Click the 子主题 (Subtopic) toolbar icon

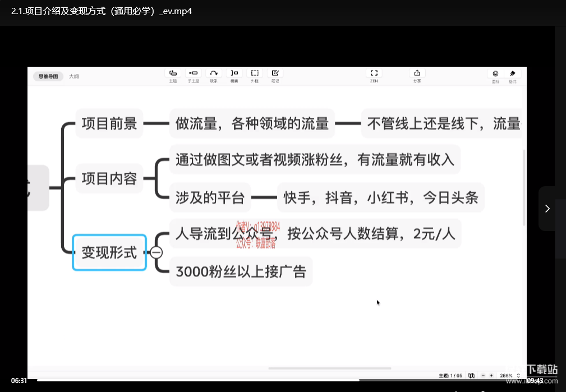tap(193, 73)
